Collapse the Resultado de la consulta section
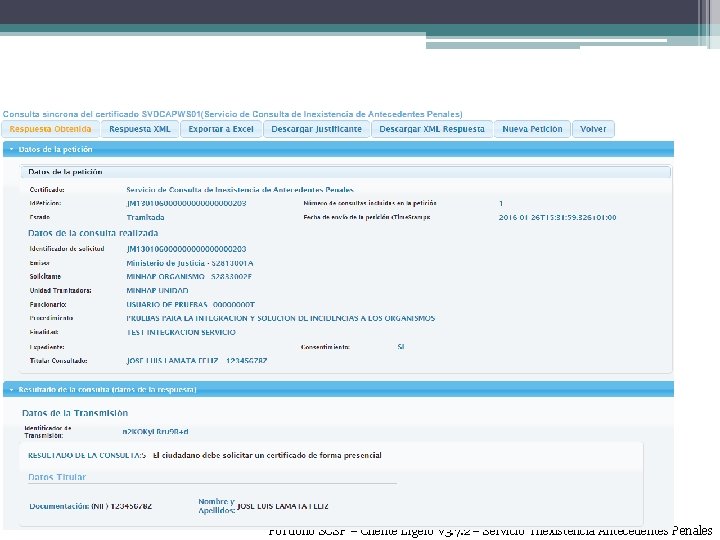 click(x=338, y=389)
